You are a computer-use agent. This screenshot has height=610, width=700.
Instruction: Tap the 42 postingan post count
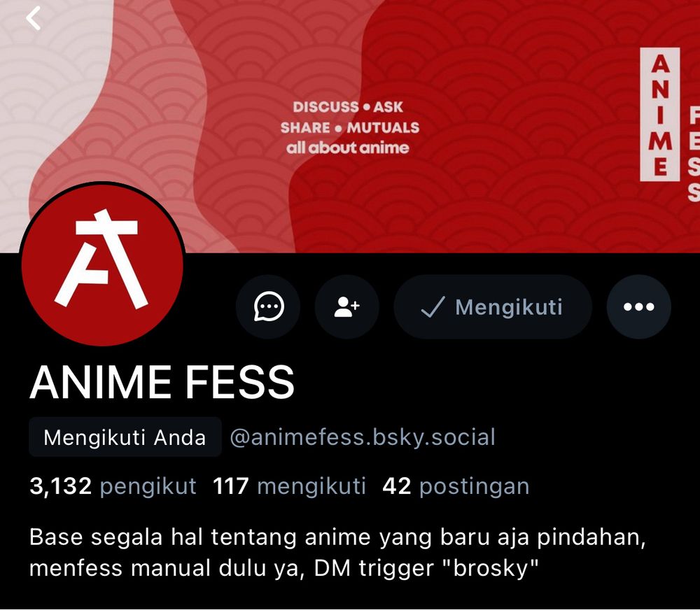tap(456, 486)
